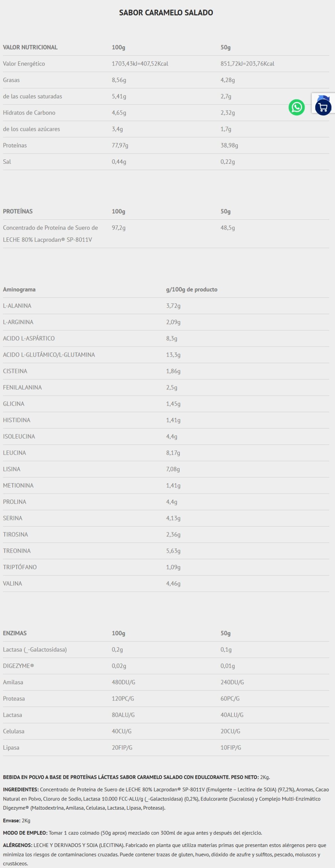Viewport: 335px width, 868px height.
Task: Click the SABOR CARAMELO SALADO heading
Action: pos(166,13)
